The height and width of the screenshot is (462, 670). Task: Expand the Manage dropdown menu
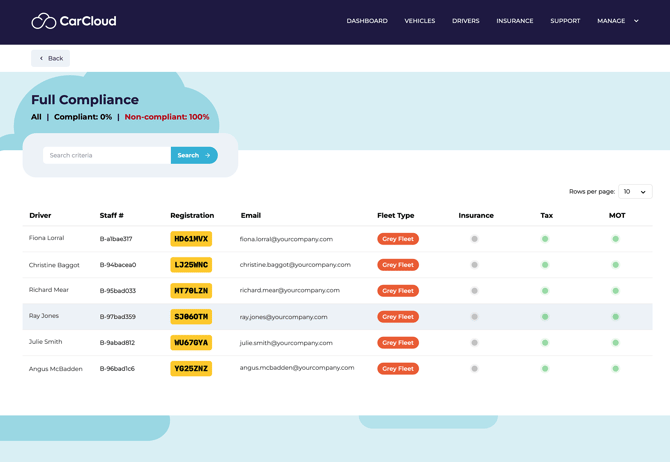tap(618, 21)
